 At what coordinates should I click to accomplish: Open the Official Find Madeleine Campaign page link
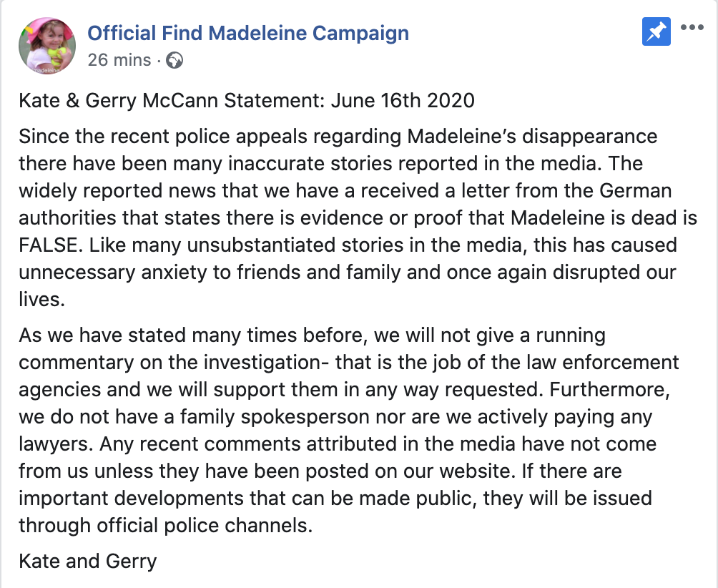248,33
